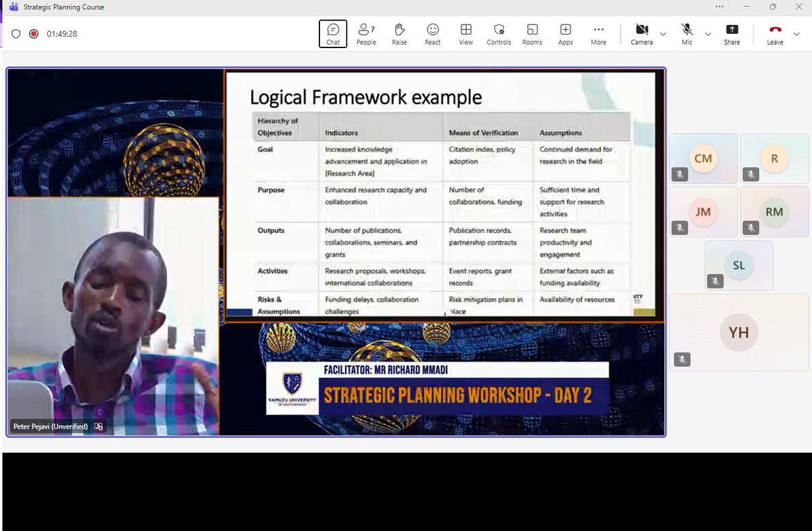This screenshot has width=812, height=531.
Task: Expand the Camera options arrow
Action: click(x=662, y=34)
